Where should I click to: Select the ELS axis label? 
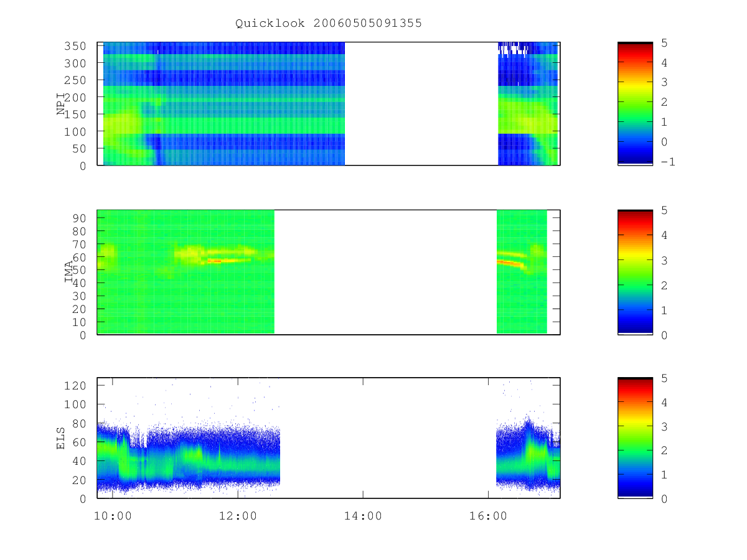(x=62, y=438)
